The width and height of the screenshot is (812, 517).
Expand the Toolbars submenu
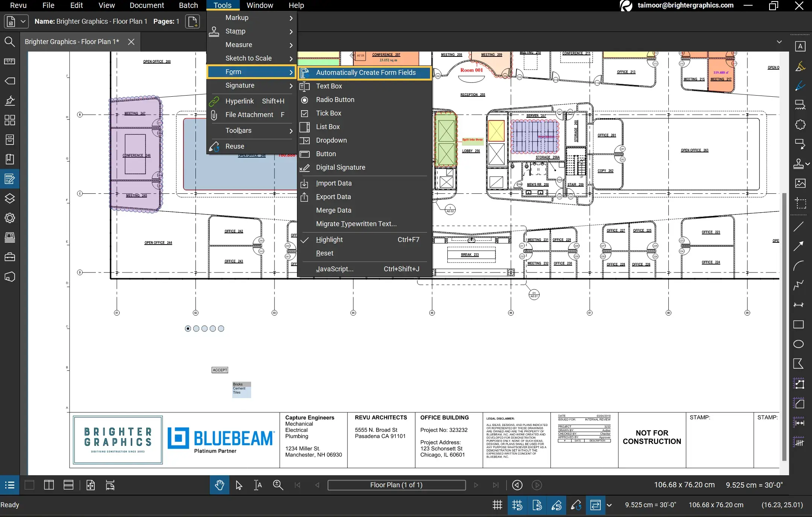[251, 131]
